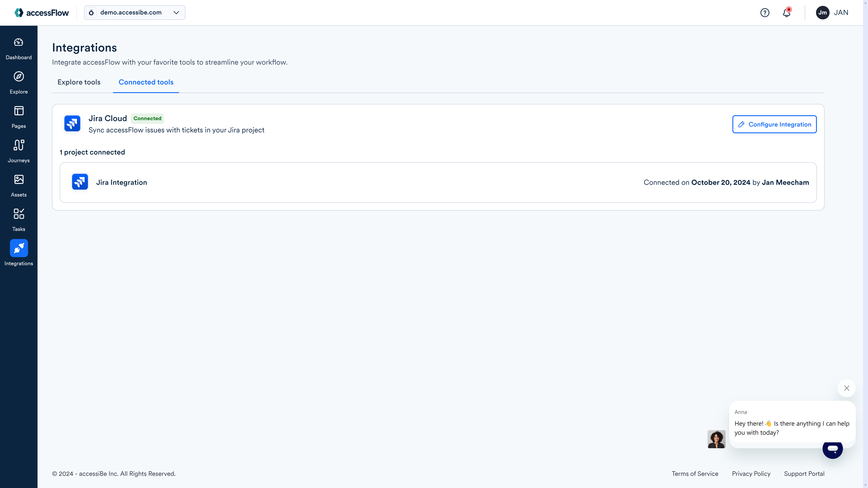Select the Jira Integration connected project row

coord(438,182)
